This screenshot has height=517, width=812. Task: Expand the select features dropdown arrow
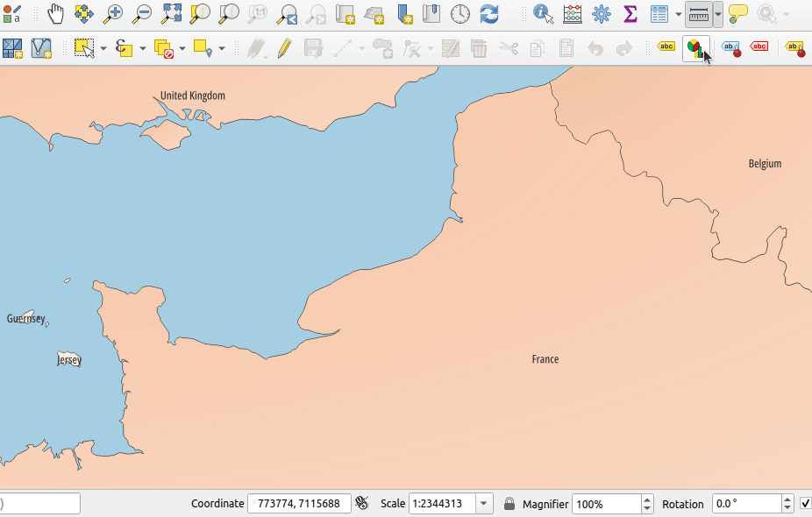(x=104, y=48)
